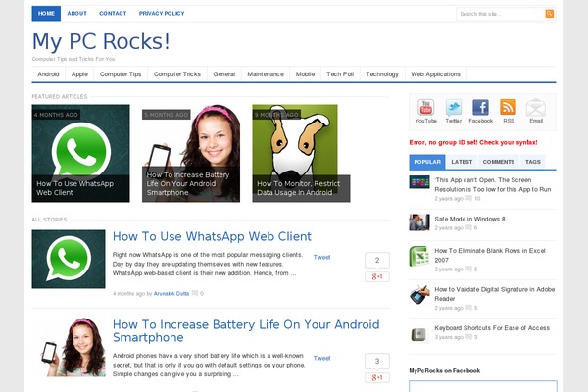Screen dimensions: 588x392
Task: Select the Android category
Action: click(x=48, y=74)
